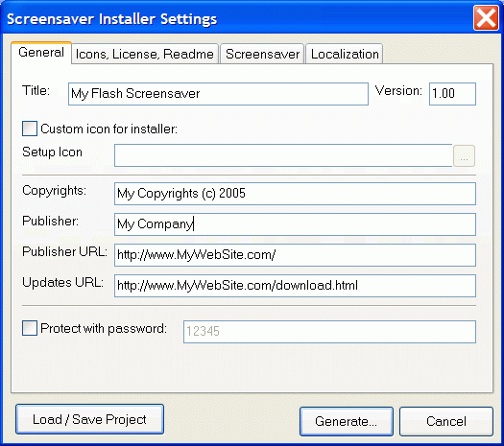Select the Setup Icon path field

tap(283, 155)
